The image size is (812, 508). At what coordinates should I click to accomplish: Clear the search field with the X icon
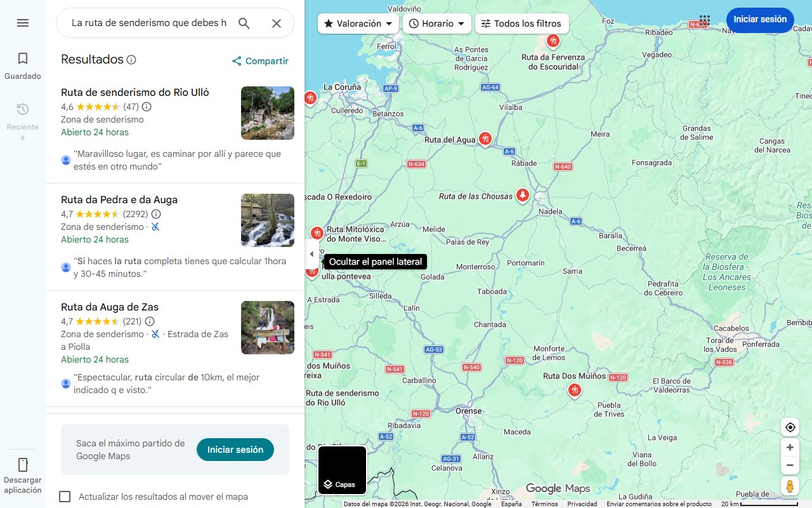277,22
